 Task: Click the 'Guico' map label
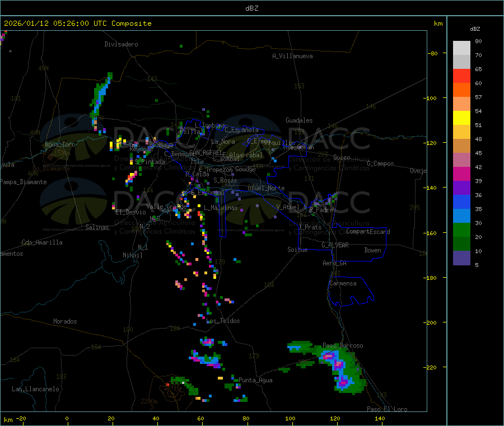[x=342, y=157]
